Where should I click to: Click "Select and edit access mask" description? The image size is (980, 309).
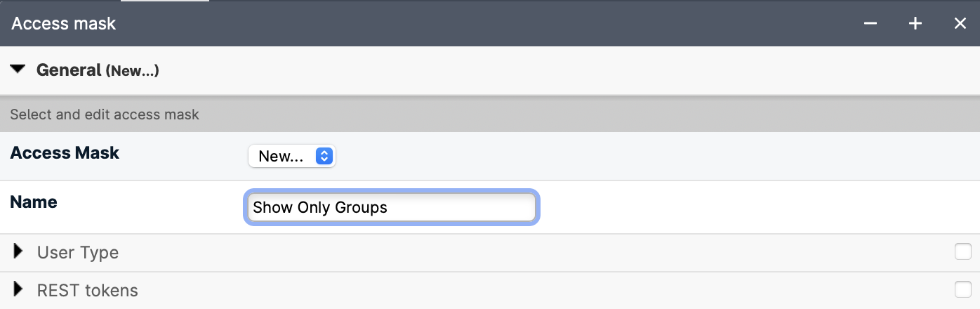[x=105, y=114]
